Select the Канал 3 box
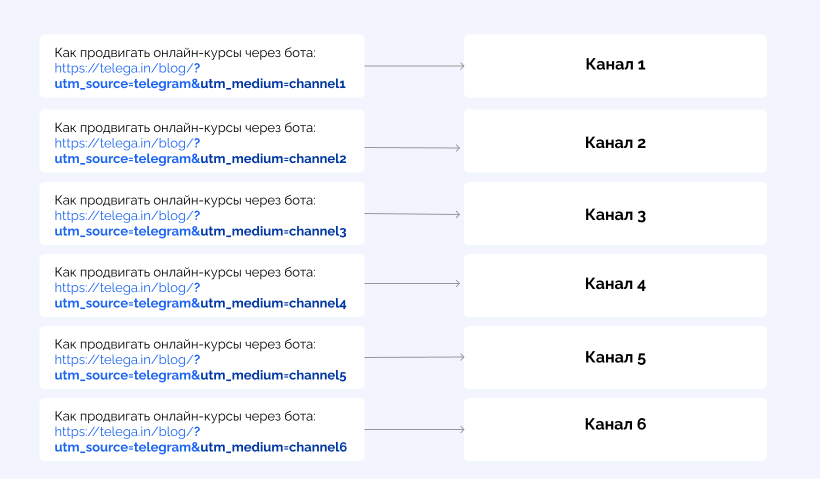Viewport: 821px width, 479px height. 615,214
